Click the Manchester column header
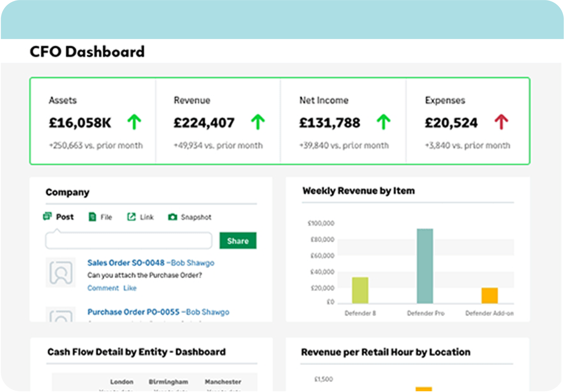This screenshot has width=564, height=392. pyautogui.click(x=223, y=382)
